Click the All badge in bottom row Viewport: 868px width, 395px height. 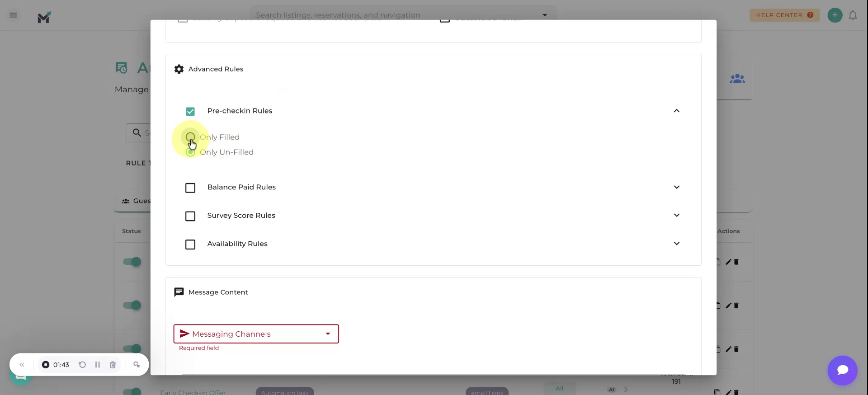pos(560,389)
